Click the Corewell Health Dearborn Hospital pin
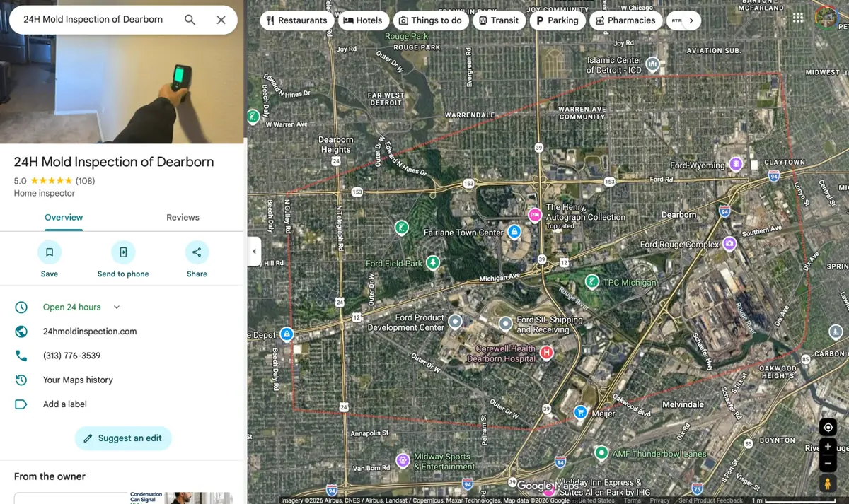849x504 pixels. click(x=546, y=352)
